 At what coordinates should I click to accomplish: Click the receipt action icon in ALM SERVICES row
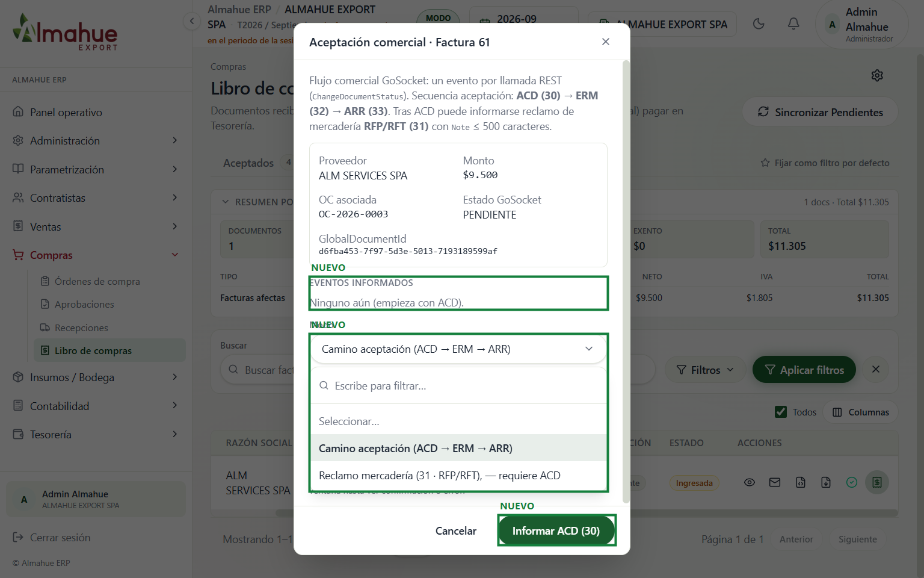click(x=877, y=482)
